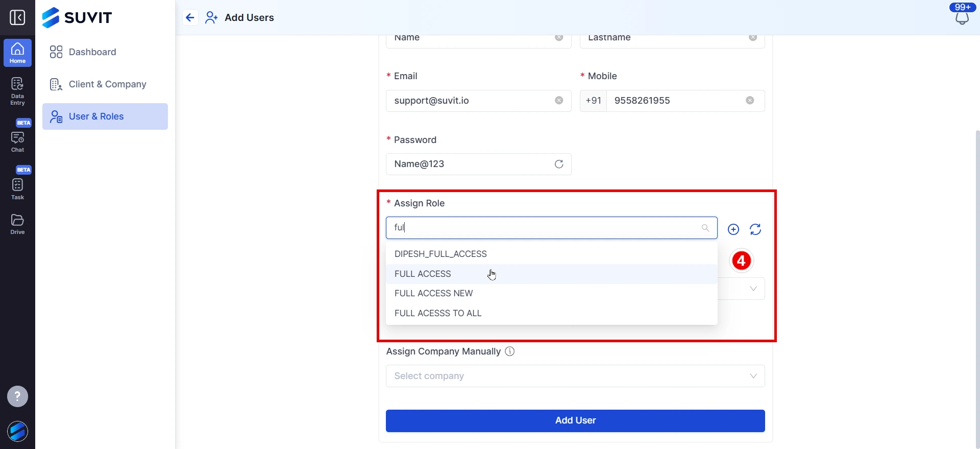Open the Select company dropdown
Viewport: 980px width, 449px height.
click(575, 376)
